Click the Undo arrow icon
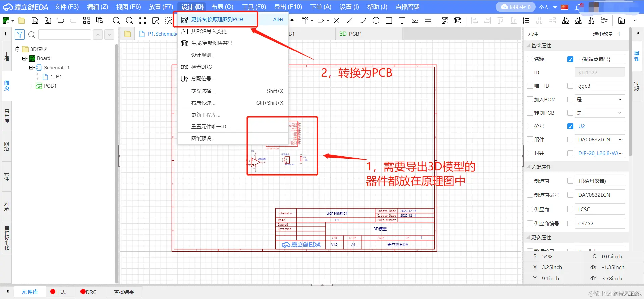The width and height of the screenshot is (644, 299). tap(61, 21)
